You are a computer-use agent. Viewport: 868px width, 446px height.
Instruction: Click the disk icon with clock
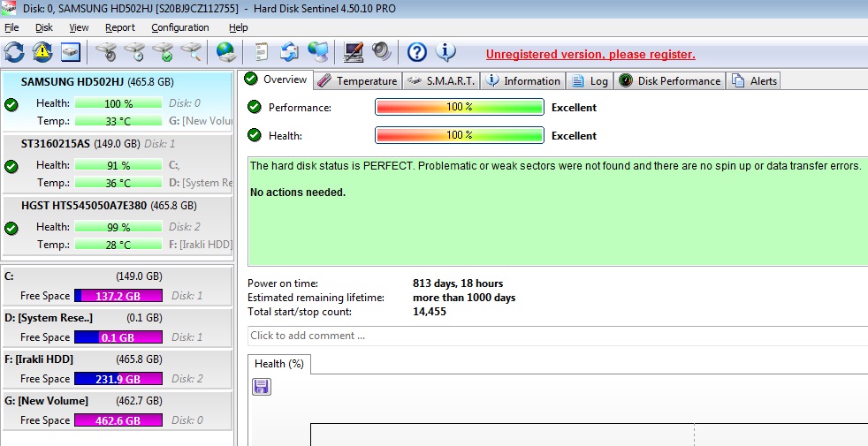pos(134,52)
